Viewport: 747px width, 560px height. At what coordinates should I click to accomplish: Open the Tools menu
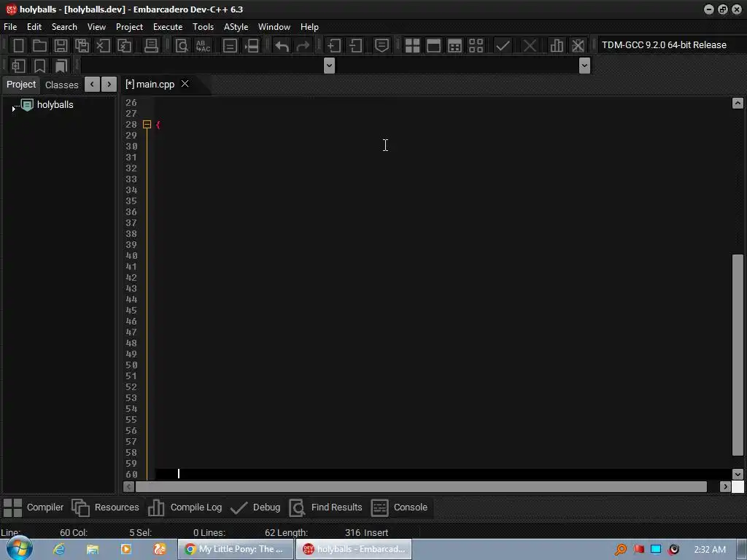tap(203, 27)
